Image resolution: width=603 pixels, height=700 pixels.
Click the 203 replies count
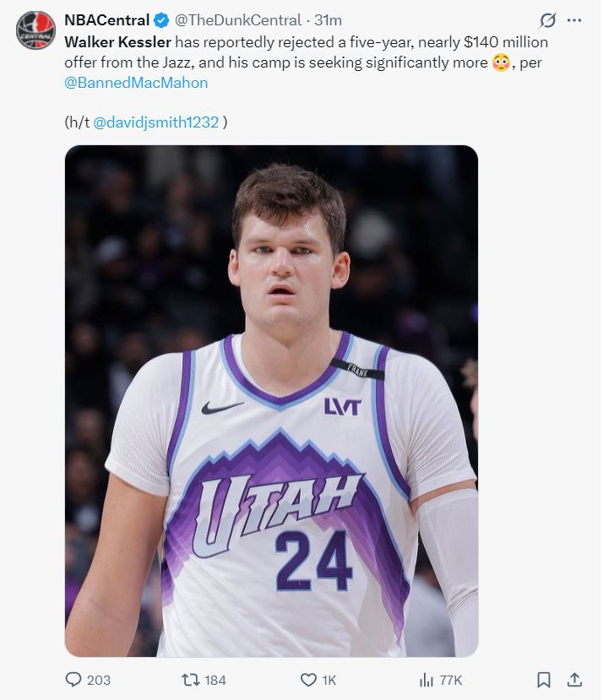(x=99, y=680)
